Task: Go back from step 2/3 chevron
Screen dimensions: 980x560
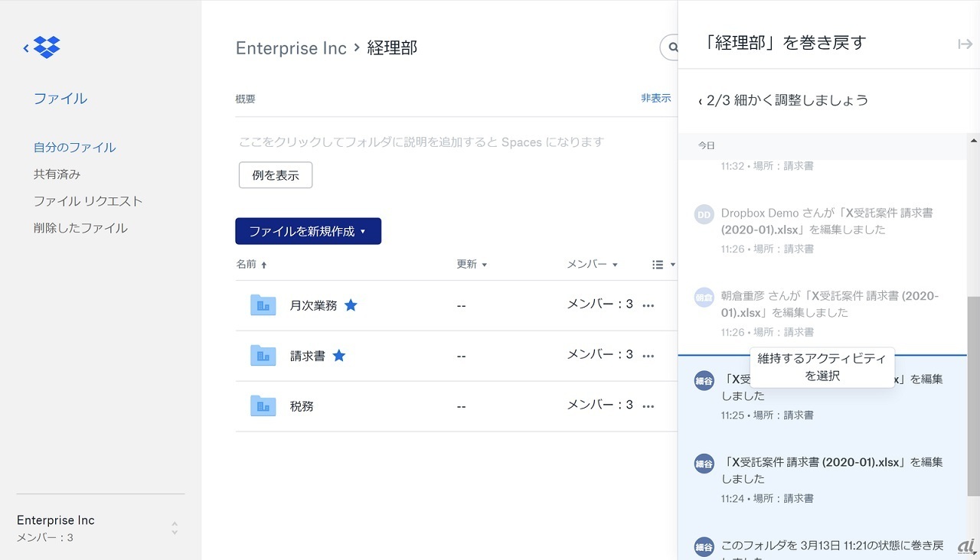Action: tap(701, 101)
